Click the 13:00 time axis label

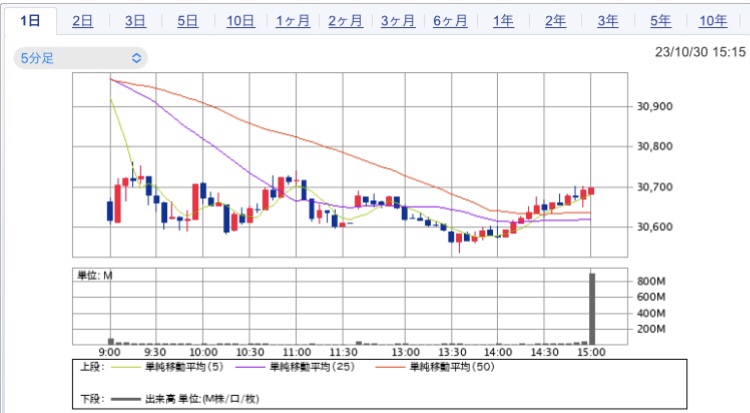coord(406,353)
